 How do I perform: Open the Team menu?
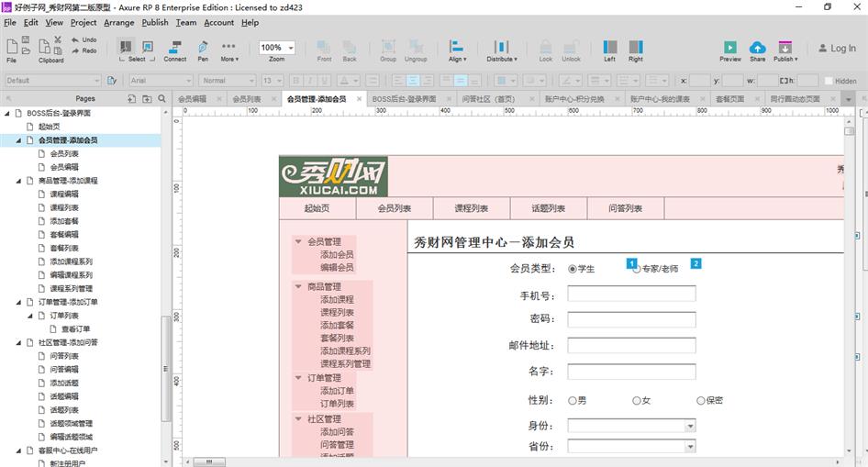point(186,23)
